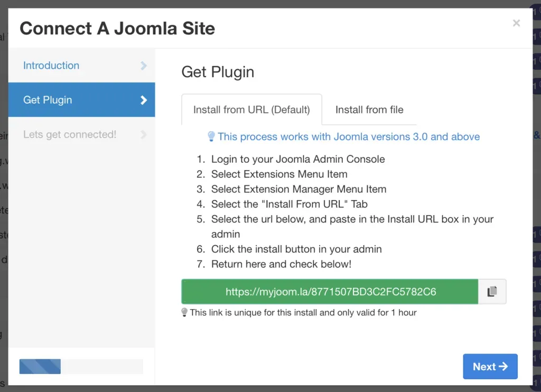Viewport: 541px width, 392px height.
Task: Select the "Lets get connected!" step
Action: tap(69, 134)
